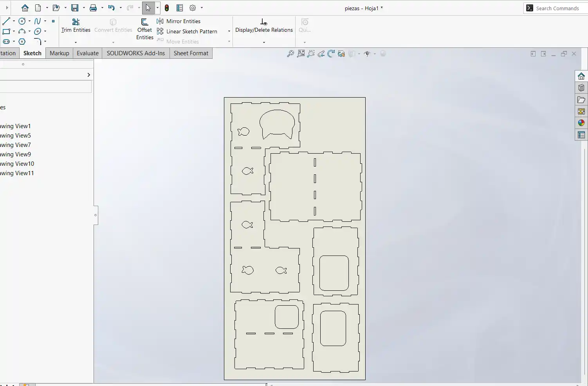Click the Rotate View icon
Viewport: 588px width, 386px height.
point(331,54)
